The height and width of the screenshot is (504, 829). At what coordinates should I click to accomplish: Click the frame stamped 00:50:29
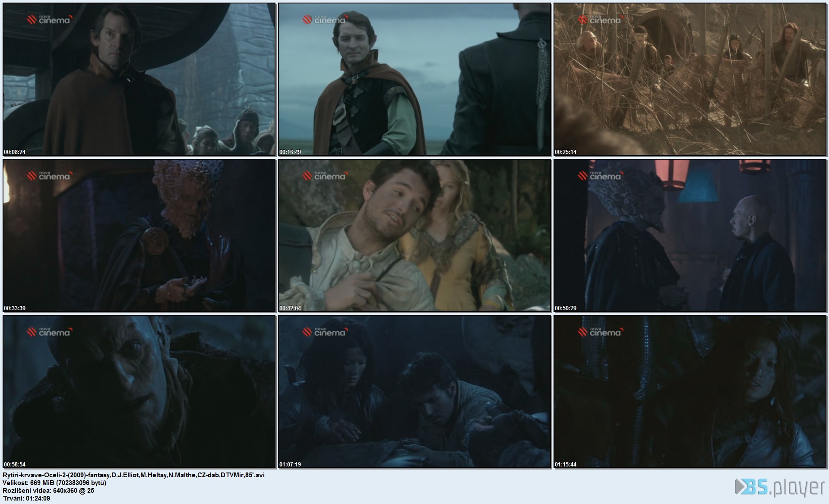pyautogui.click(x=690, y=236)
